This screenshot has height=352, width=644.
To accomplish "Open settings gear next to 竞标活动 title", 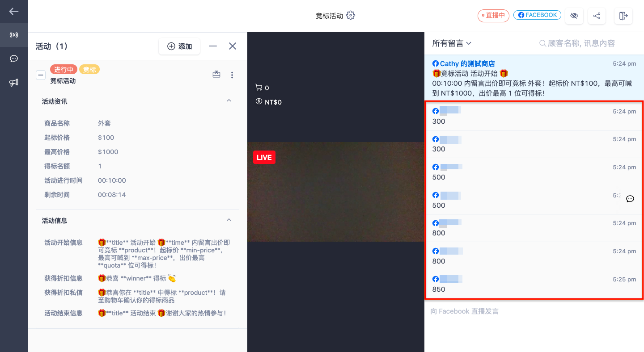I will 351,15.
